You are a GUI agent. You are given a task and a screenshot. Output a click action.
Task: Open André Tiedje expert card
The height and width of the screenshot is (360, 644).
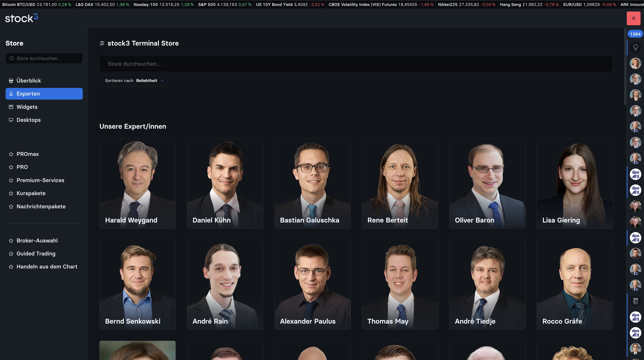pos(487,285)
